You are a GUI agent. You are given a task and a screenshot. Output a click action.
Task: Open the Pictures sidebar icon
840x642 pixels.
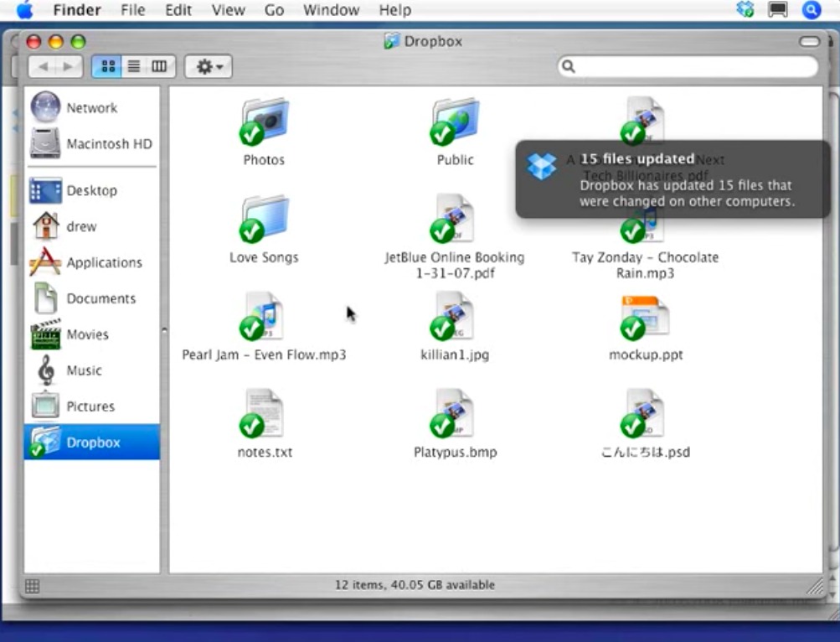click(45, 406)
